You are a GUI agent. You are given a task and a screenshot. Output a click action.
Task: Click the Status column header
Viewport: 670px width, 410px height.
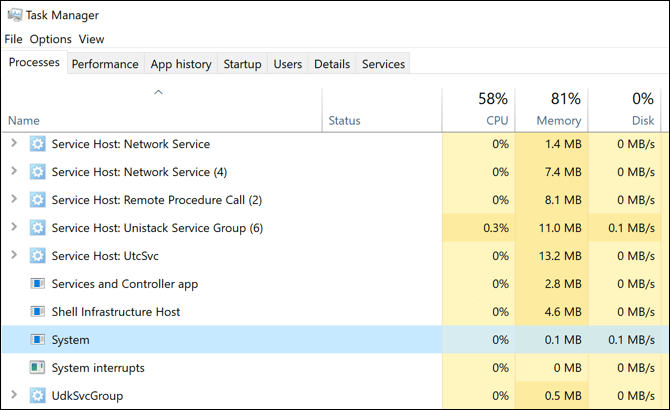(x=344, y=121)
